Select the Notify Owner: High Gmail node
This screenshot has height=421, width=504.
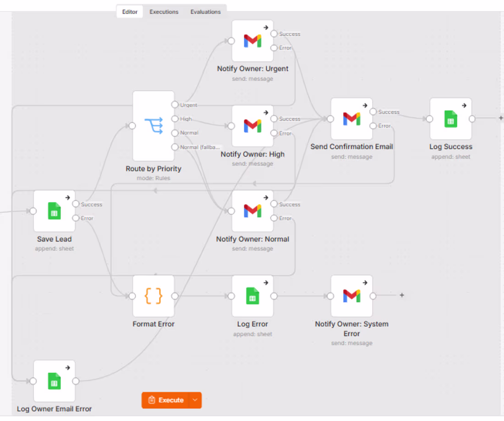tap(252, 126)
